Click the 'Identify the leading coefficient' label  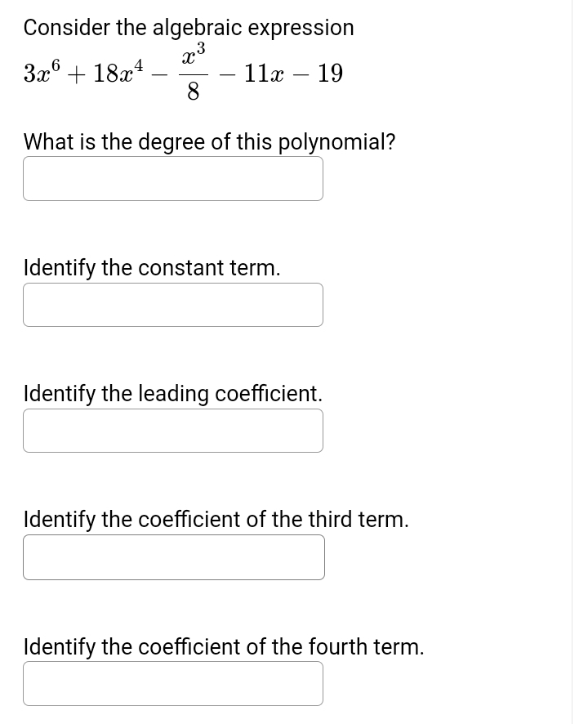click(173, 393)
